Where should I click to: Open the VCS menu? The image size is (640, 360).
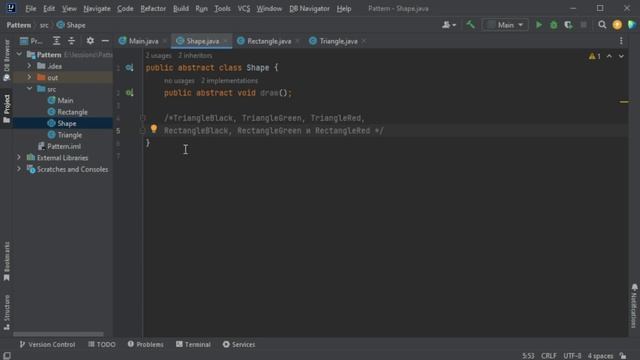point(244,9)
